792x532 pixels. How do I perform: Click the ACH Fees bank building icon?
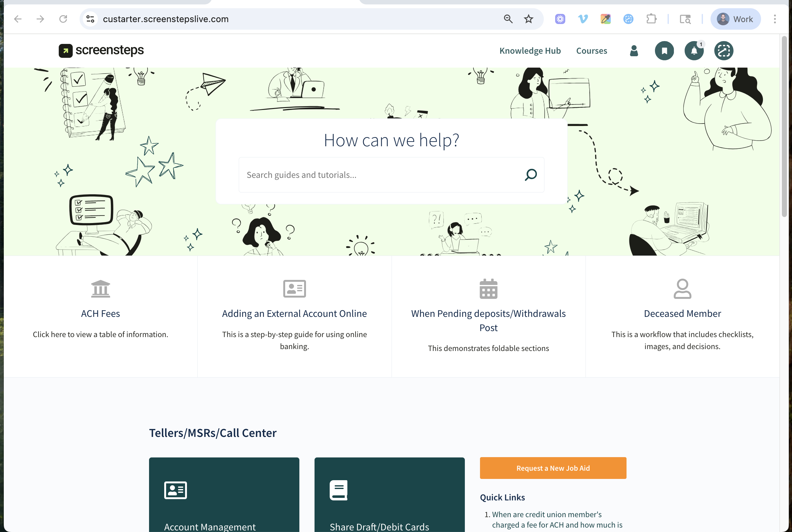pyautogui.click(x=100, y=289)
